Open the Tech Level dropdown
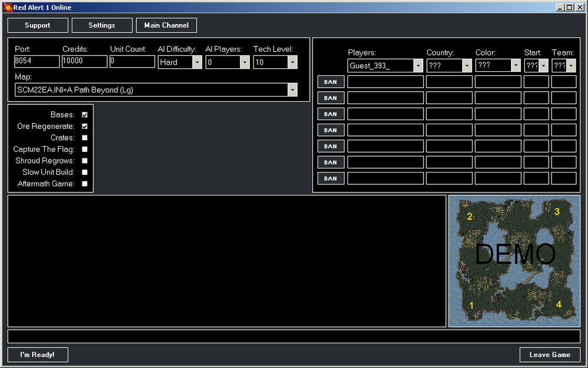588x368 pixels. (292, 62)
